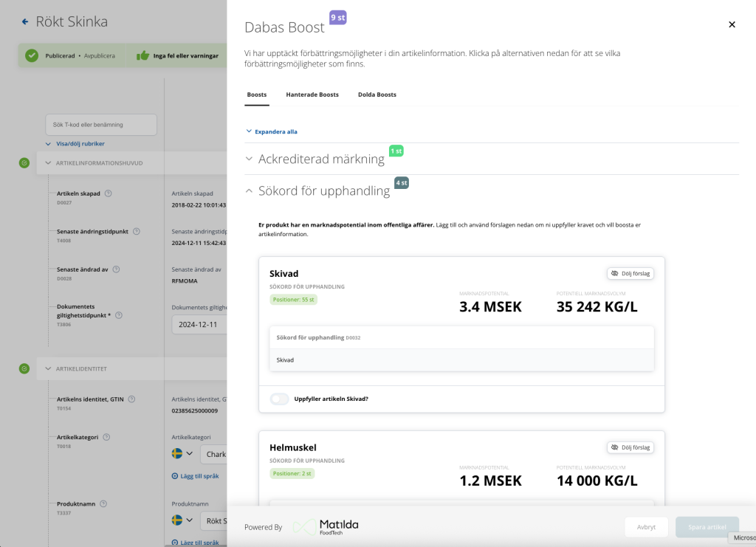Open help icon next to Artikelns identitet, GTIN
This screenshot has width=756, height=547.
click(131, 399)
